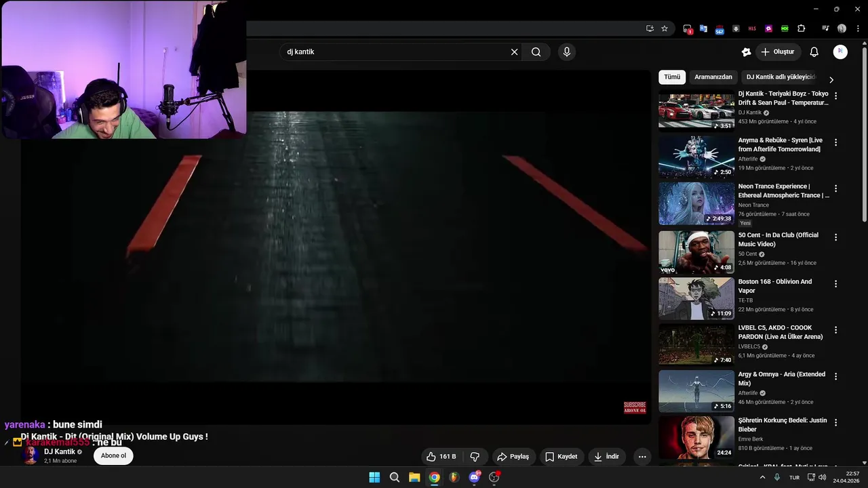Open the Emre Berk channel link
868x488 pixels.
[751, 439]
